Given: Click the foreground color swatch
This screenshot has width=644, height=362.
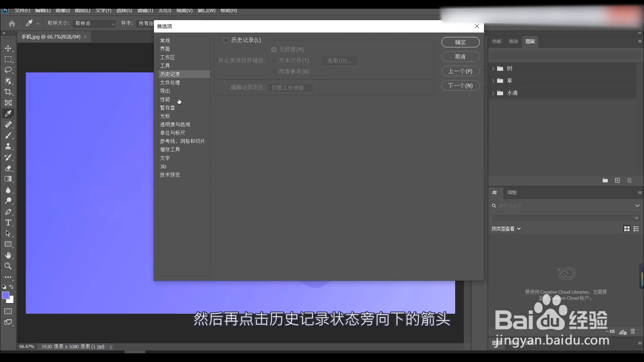Looking at the screenshot, I should pyautogui.click(x=5, y=295).
